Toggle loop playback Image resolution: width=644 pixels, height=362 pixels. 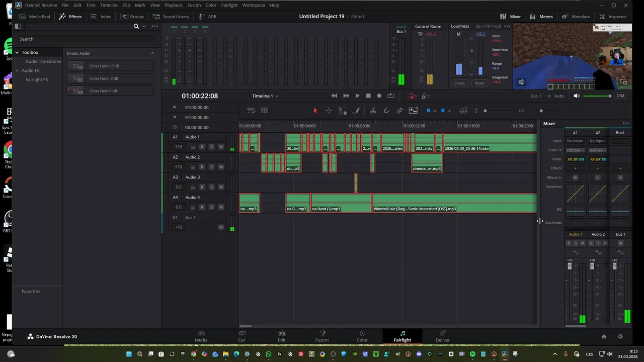click(x=391, y=96)
